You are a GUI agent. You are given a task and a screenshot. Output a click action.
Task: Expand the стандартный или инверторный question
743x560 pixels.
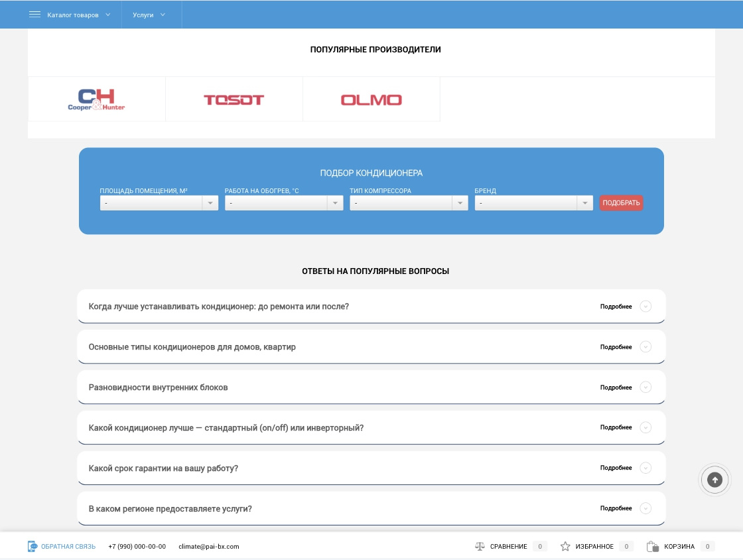point(371,427)
